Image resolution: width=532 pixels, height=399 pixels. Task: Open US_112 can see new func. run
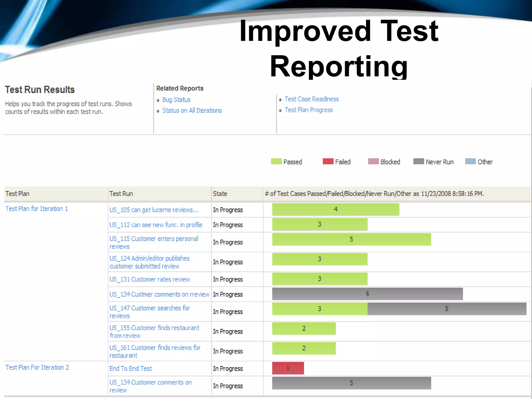pos(156,225)
